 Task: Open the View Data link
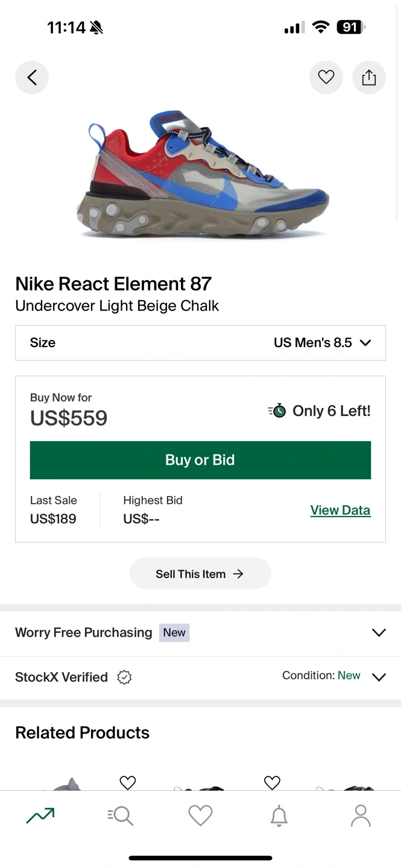[x=340, y=510]
